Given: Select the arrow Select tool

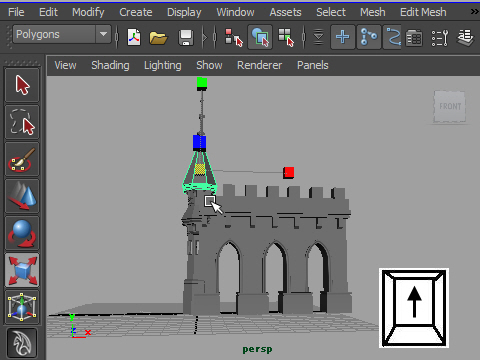Looking at the screenshot, I should pos(22,85).
